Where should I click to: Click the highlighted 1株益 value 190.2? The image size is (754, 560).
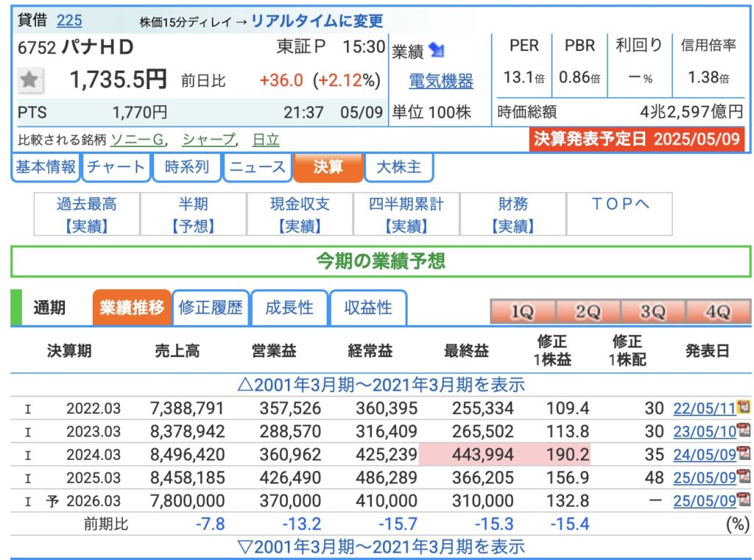click(568, 454)
